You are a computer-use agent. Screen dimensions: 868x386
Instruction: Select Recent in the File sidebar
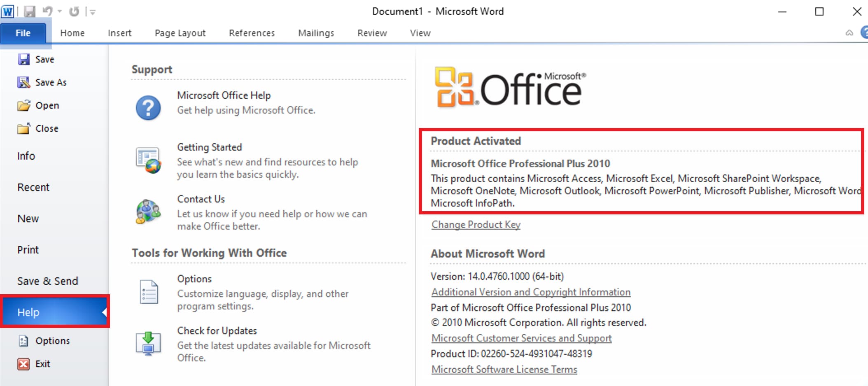(33, 187)
